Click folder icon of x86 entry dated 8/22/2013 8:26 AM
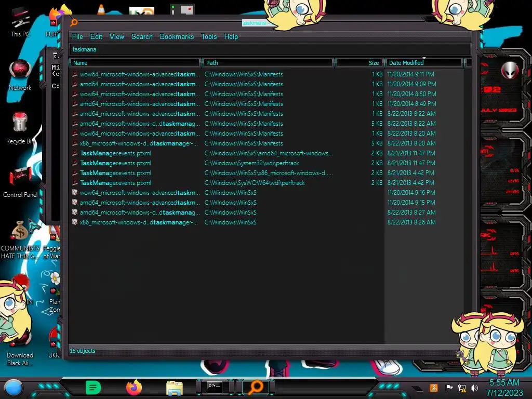This screenshot has width=532, height=399. pyautogui.click(x=75, y=222)
